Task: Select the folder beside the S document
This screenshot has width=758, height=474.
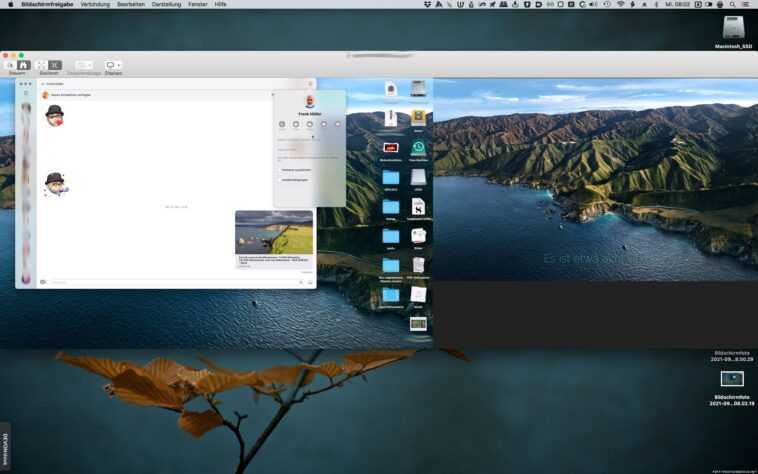Action: pyautogui.click(x=391, y=208)
